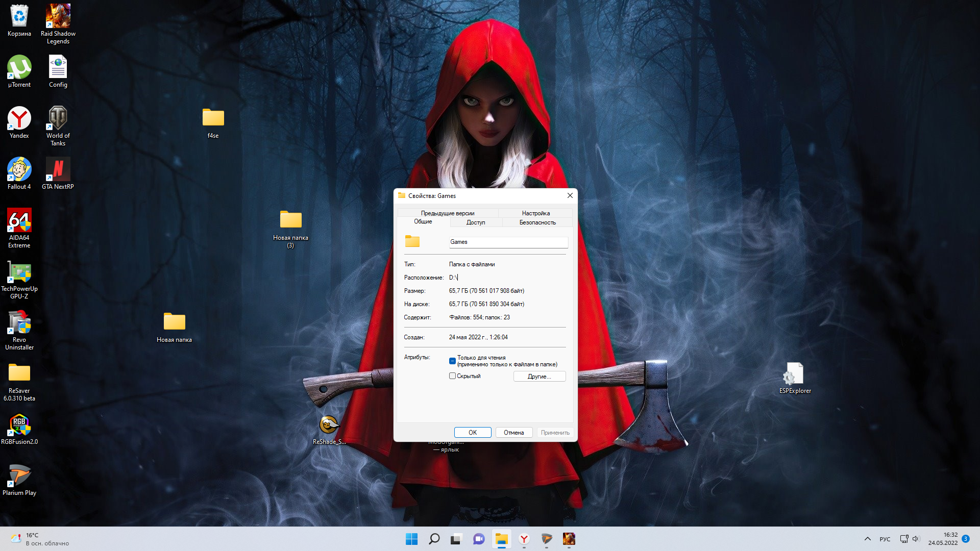Select the Revo Uninstaller shortcut
The width and height of the screenshot is (980, 551).
pos(19,323)
